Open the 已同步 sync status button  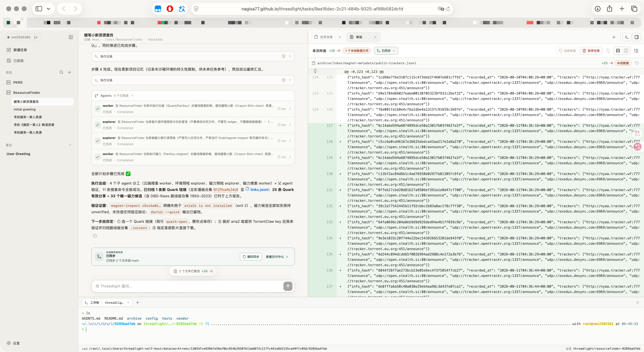click(x=386, y=51)
